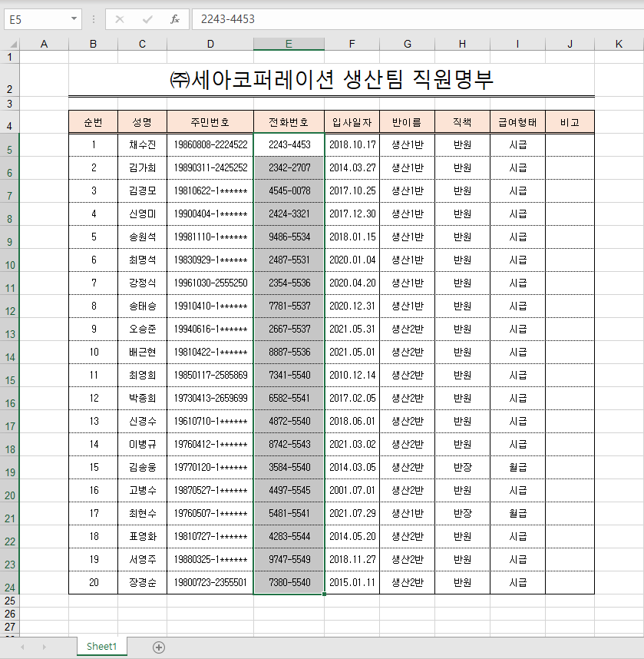
Task: Select column D header
Action: pyautogui.click(x=210, y=44)
